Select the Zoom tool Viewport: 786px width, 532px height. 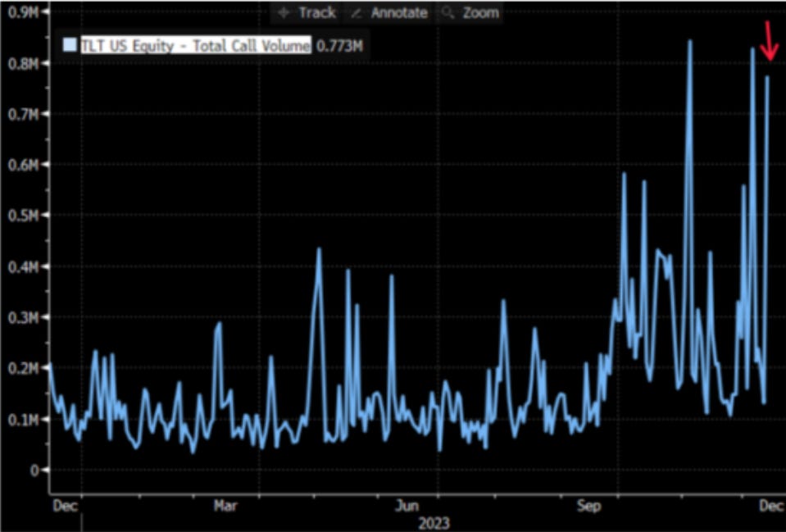tap(472, 12)
